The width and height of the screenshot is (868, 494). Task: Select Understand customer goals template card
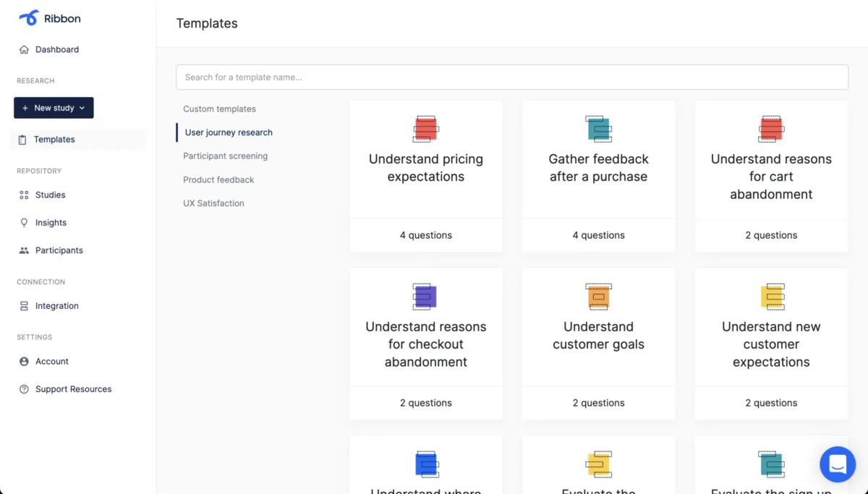pyautogui.click(x=598, y=336)
